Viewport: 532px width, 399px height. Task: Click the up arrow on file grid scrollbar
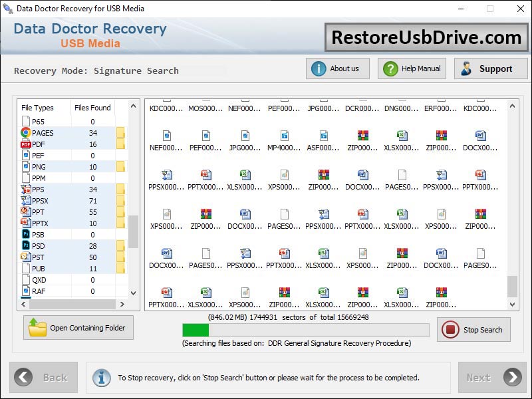click(512, 104)
